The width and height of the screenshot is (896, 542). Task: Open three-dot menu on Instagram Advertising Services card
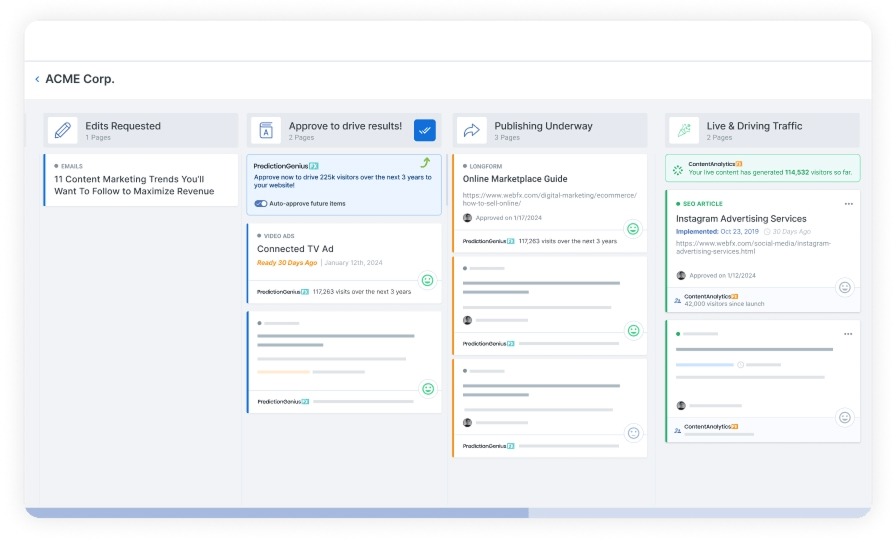pyautogui.click(x=849, y=203)
